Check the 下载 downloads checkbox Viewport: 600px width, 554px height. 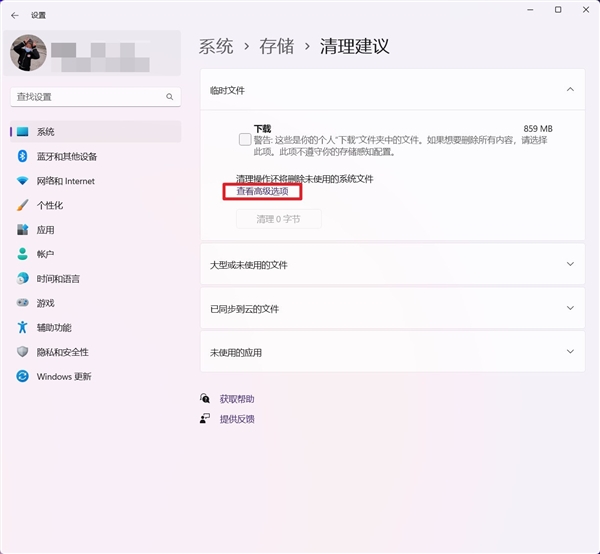click(245, 140)
